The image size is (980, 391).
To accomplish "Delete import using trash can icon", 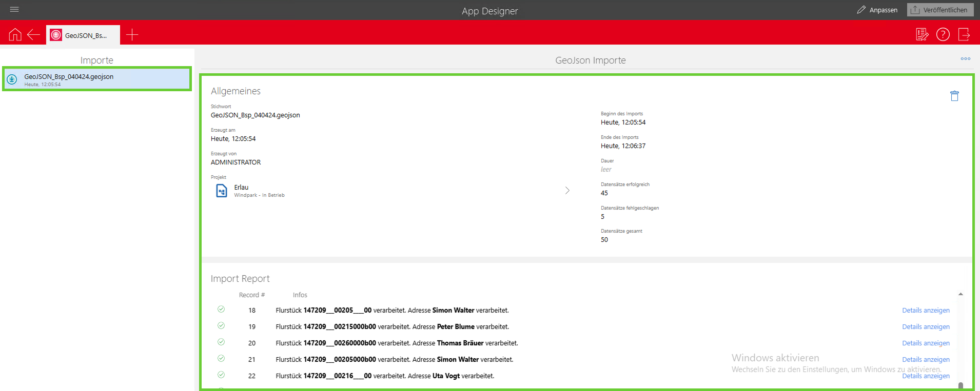I will tap(954, 96).
